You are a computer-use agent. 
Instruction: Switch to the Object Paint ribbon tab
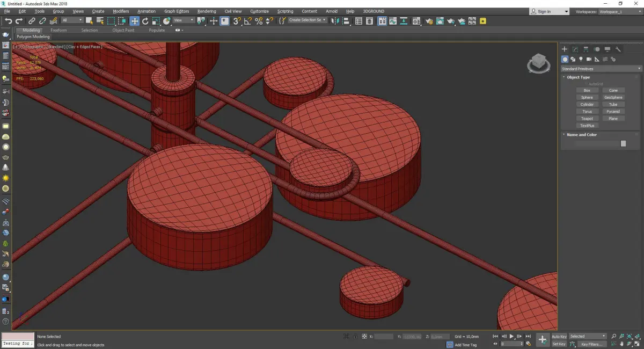(x=123, y=31)
